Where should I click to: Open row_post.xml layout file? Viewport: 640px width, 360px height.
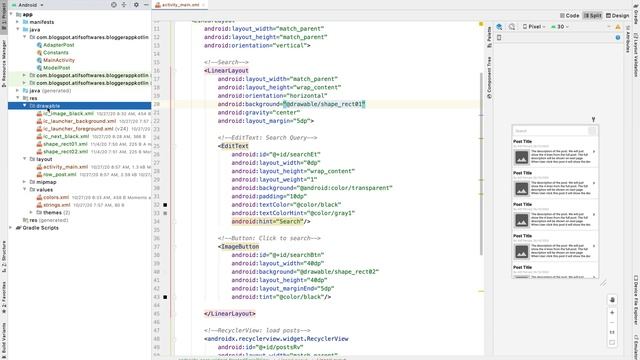(x=60, y=174)
